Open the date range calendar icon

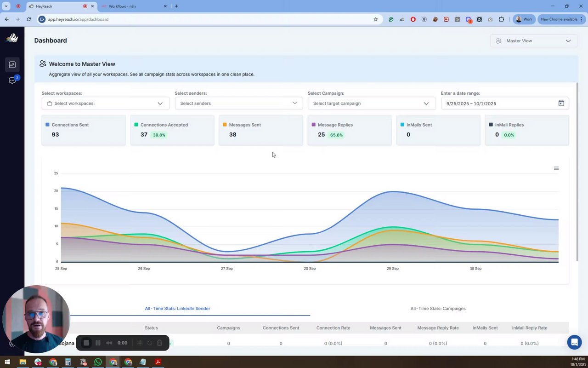coord(561,103)
